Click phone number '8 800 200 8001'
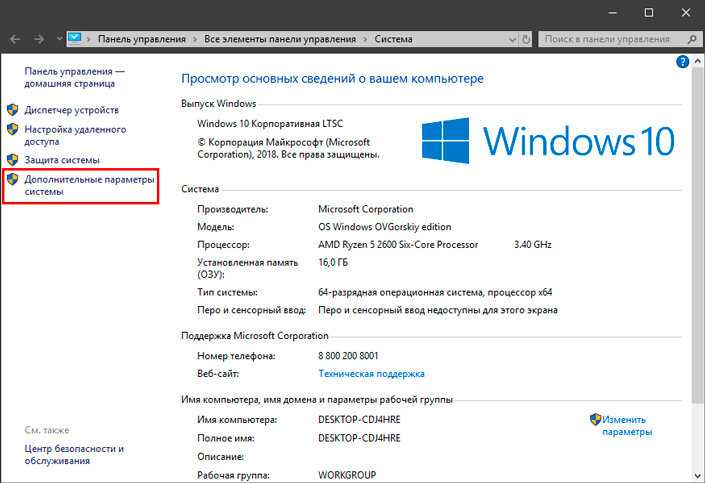This screenshot has height=483, width=705. click(348, 356)
